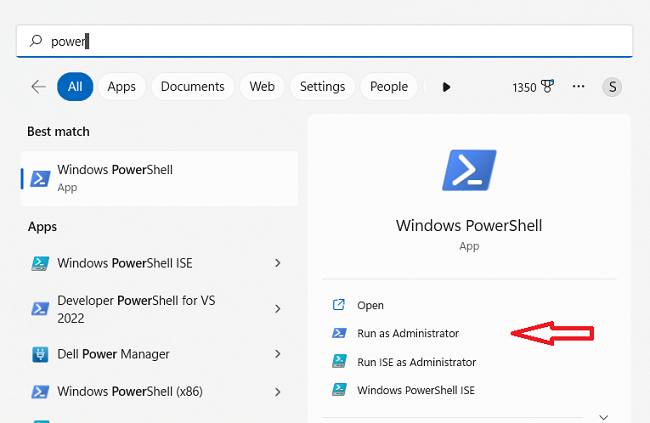Open Windows PowerShell best match result
650x423 pixels.
160,178
